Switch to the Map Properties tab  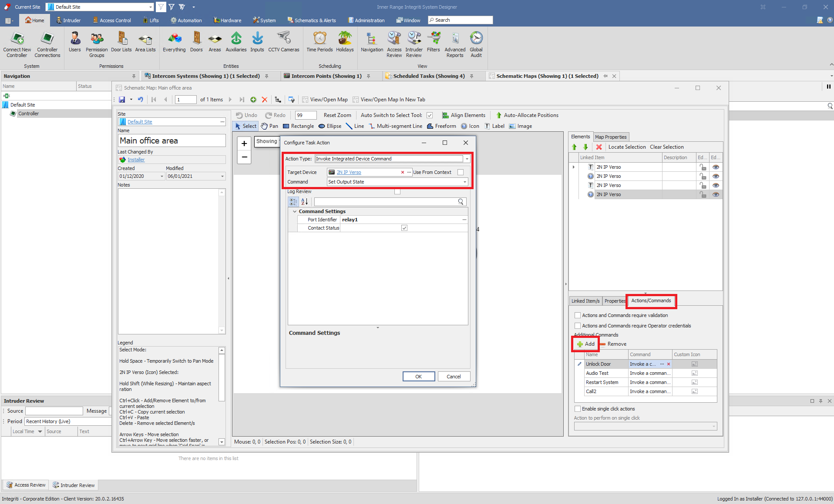tap(610, 137)
